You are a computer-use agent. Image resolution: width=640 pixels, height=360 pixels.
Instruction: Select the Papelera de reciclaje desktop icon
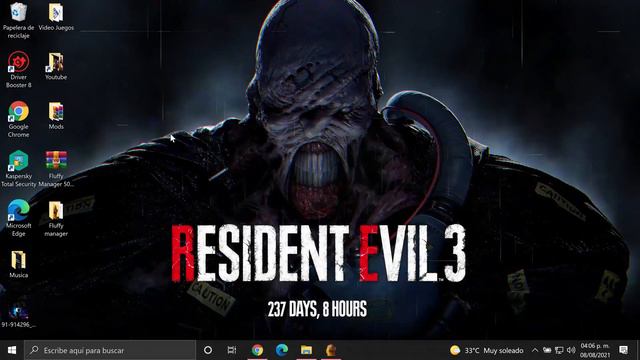click(x=18, y=20)
